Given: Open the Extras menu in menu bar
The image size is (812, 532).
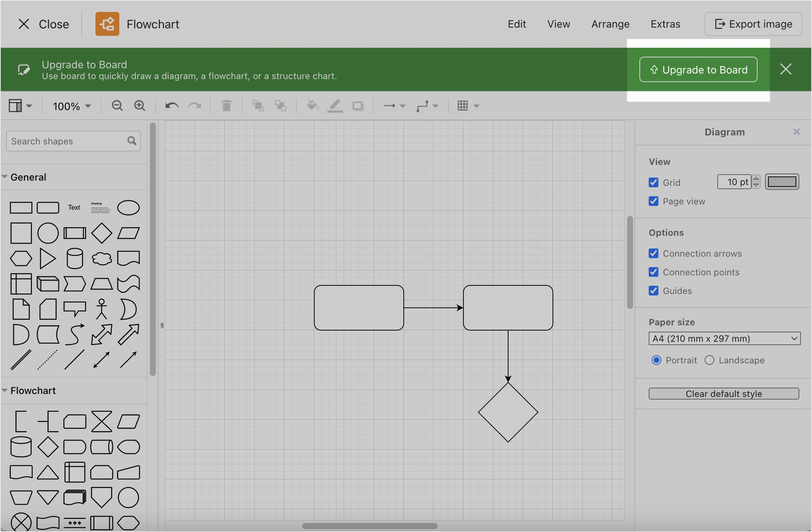Looking at the screenshot, I should pos(665,24).
